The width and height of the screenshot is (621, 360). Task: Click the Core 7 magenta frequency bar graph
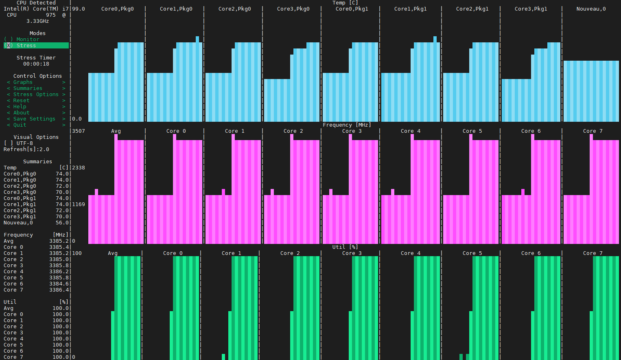click(591, 189)
